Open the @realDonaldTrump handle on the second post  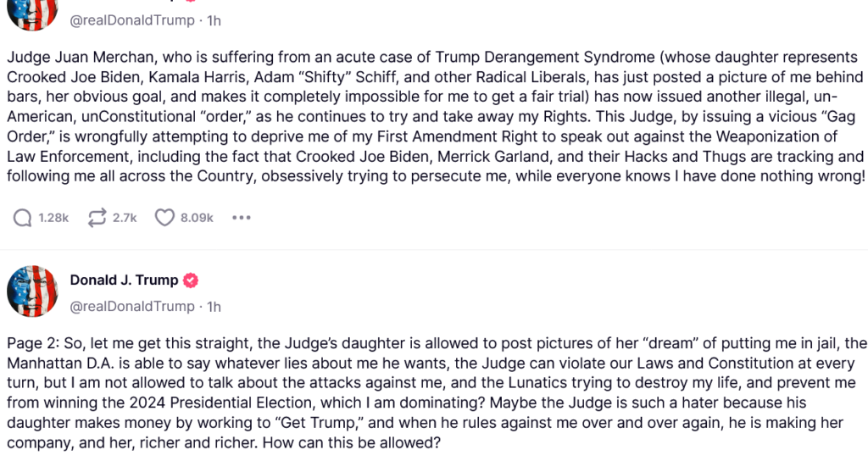tap(131, 306)
